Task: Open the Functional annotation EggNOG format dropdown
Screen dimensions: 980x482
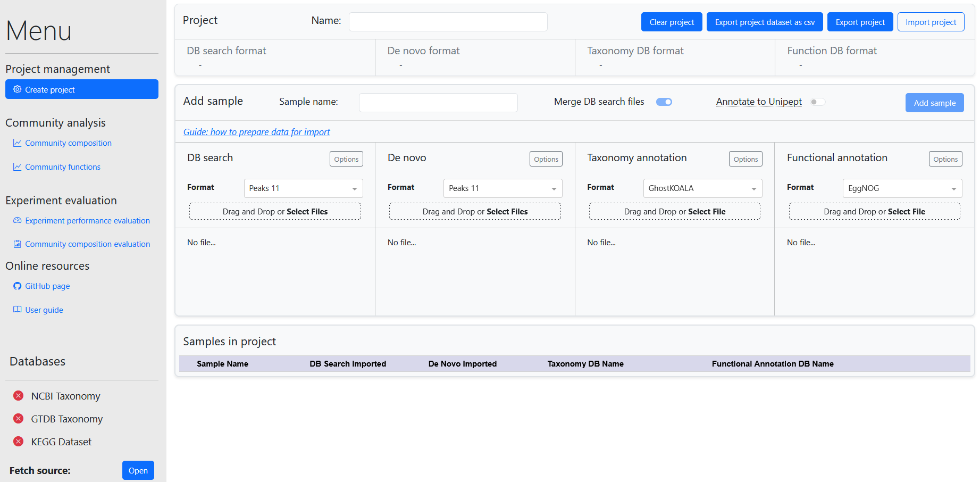Action: pos(902,188)
